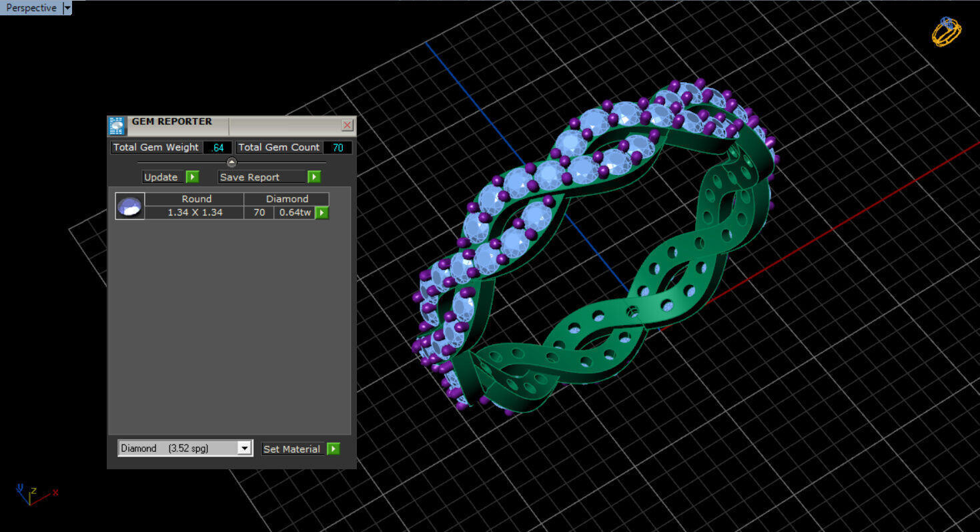Image resolution: width=980 pixels, height=532 pixels.
Task: Open the Perspective viewport dropdown arrow
Action: point(67,8)
